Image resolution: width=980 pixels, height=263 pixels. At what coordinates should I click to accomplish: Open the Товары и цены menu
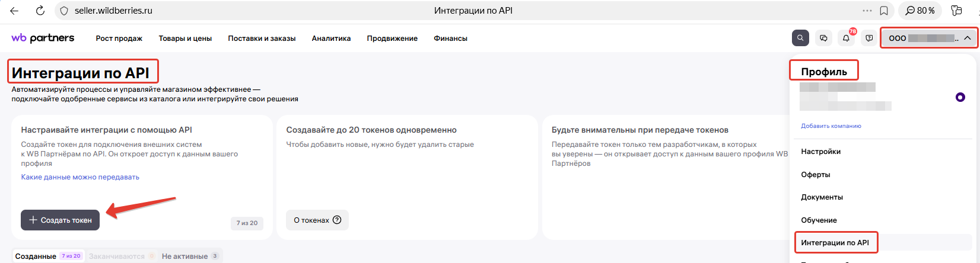click(185, 39)
